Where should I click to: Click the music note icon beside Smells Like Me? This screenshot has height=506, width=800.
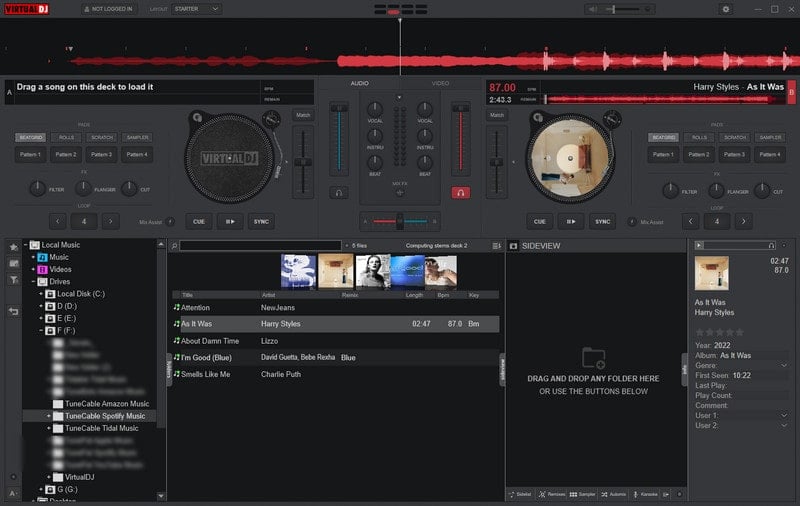pos(177,374)
